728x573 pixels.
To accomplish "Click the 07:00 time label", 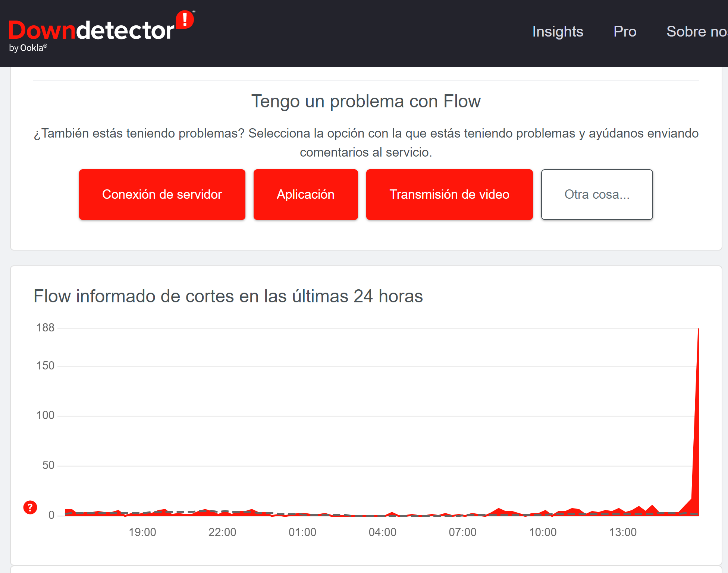I will [463, 532].
